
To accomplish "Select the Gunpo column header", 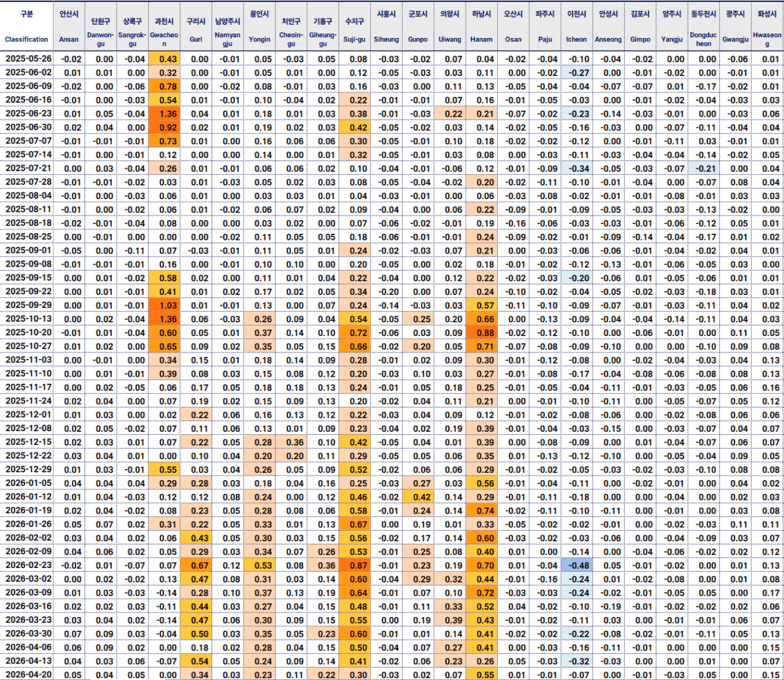I will pos(418,26).
